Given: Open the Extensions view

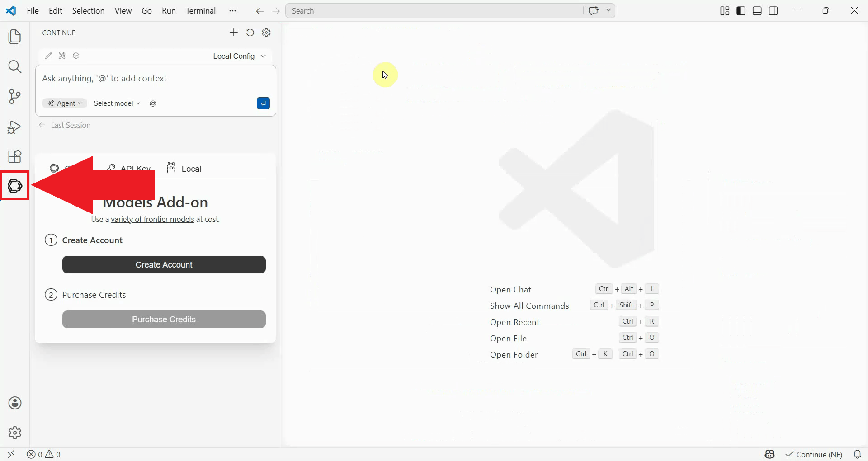Looking at the screenshot, I should click(x=14, y=156).
